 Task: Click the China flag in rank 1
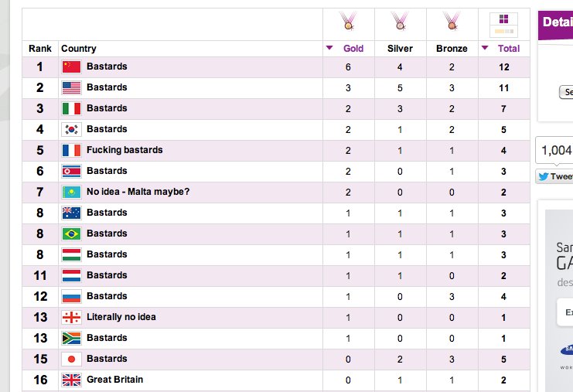tap(72, 66)
